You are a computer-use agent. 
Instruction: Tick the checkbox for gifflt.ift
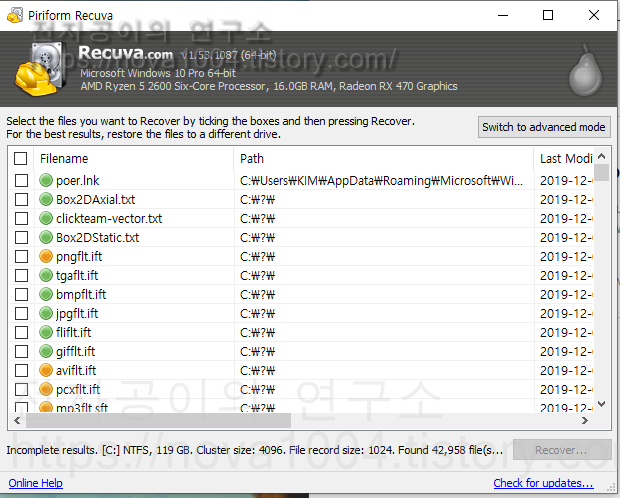(x=21, y=351)
